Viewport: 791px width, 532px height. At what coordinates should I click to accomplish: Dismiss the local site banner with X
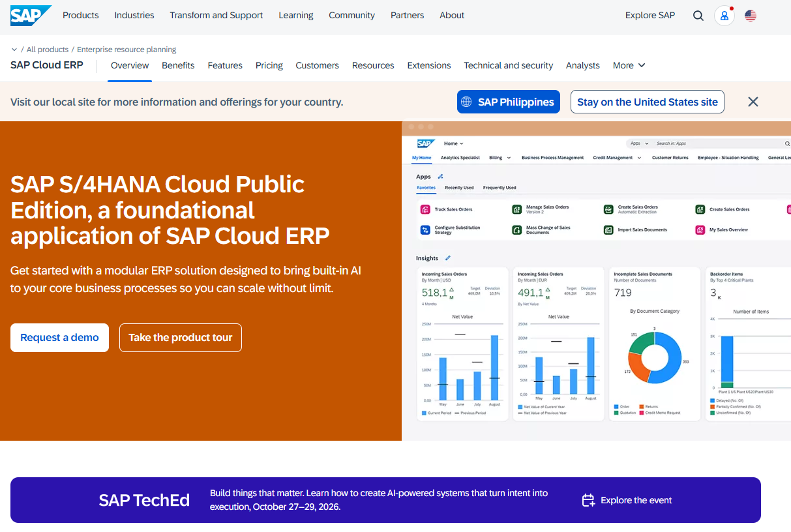(x=753, y=102)
